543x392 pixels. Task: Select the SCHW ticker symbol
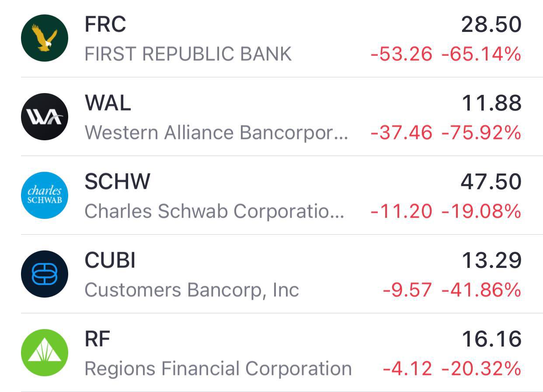pyautogui.click(x=117, y=181)
